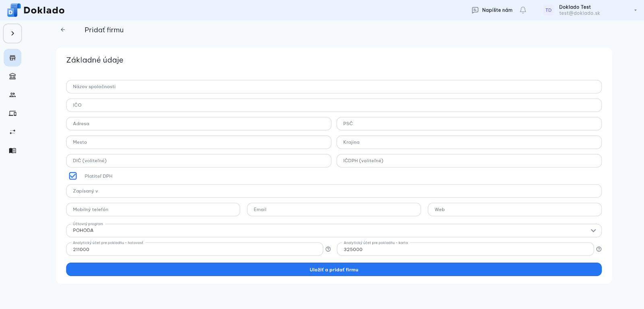This screenshot has height=309, width=644.
Task: Click the Doklado logo icon
Action: click(x=14, y=10)
